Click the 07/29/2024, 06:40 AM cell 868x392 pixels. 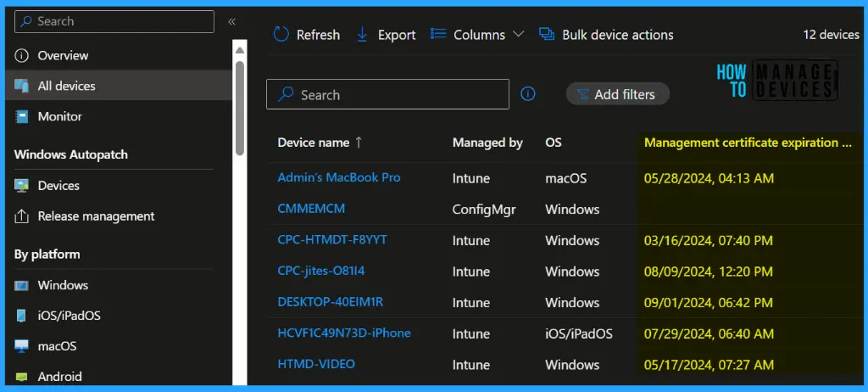[709, 333]
